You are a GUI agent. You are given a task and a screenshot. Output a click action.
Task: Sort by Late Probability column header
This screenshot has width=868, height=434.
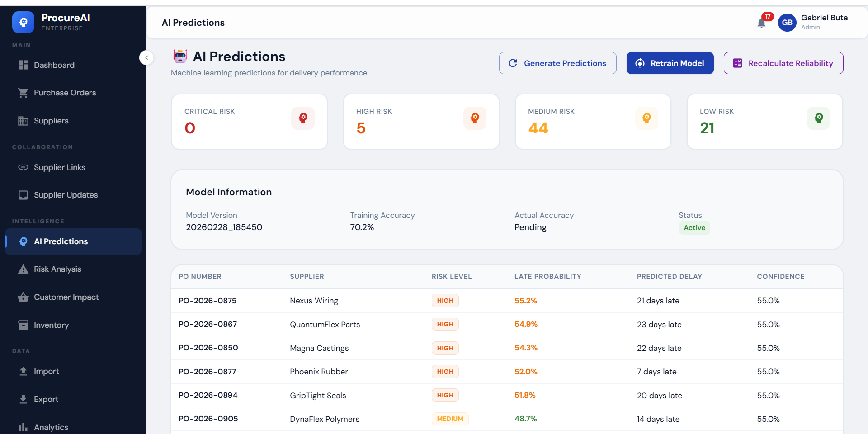click(x=547, y=277)
